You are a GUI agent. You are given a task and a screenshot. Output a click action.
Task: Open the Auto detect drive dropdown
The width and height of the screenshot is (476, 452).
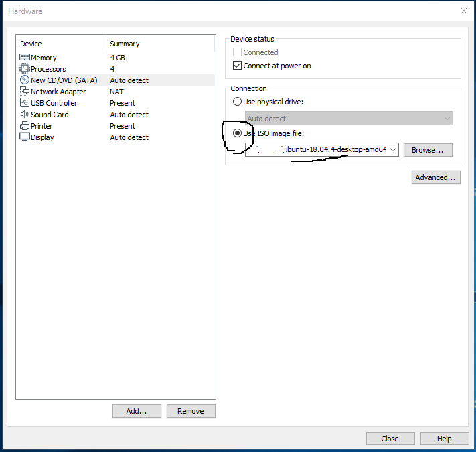point(349,119)
